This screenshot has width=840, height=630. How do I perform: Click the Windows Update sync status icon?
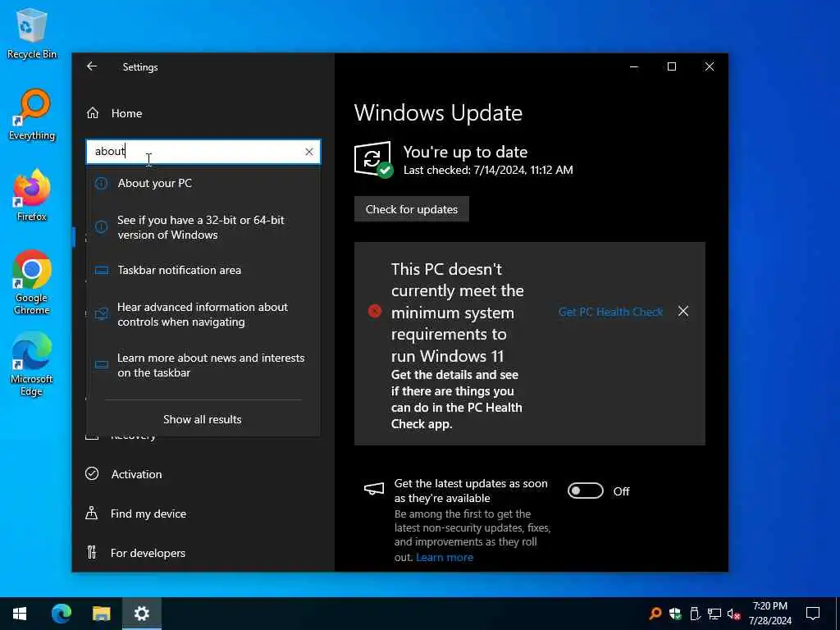point(373,160)
